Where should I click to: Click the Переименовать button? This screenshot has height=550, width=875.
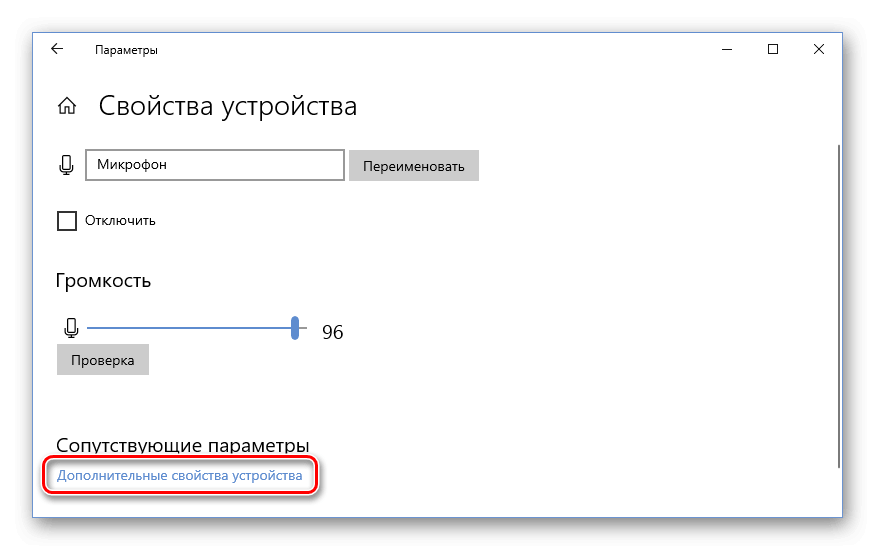tap(414, 166)
